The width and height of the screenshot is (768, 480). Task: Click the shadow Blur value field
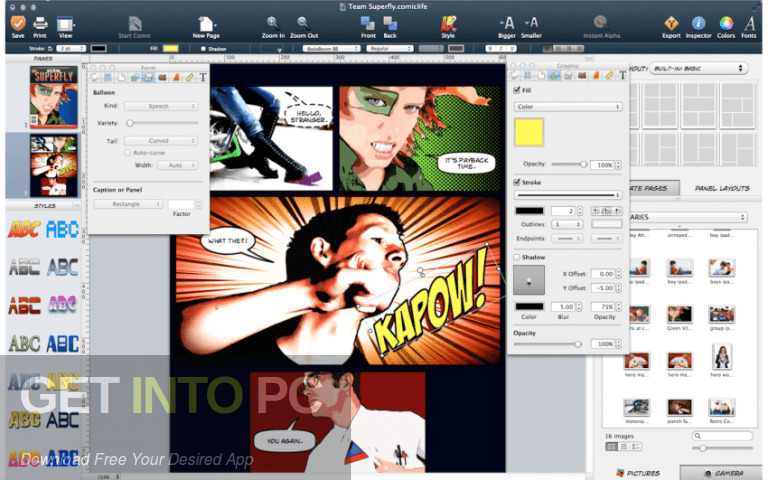pyautogui.click(x=563, y=307)
